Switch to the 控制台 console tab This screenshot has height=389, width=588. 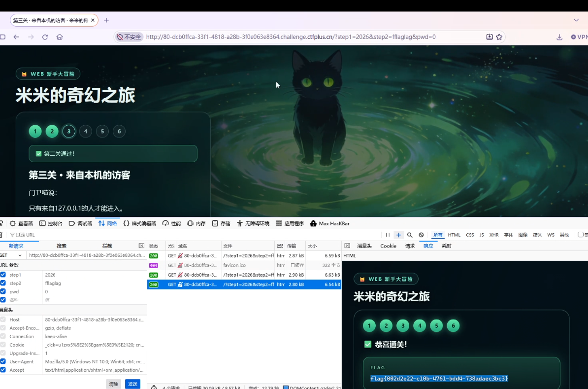(51, 223)
